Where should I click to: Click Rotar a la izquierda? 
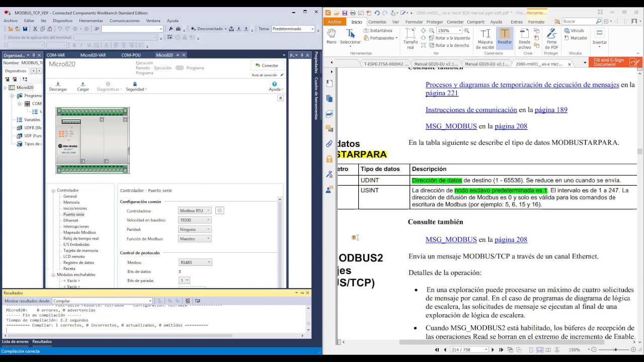coord(449,38)
